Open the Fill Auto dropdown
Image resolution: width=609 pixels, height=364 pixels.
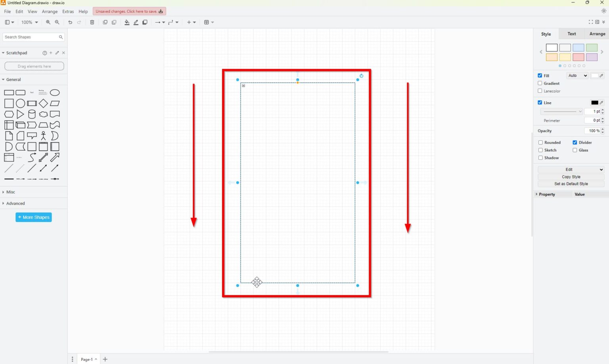coord(577,75)
